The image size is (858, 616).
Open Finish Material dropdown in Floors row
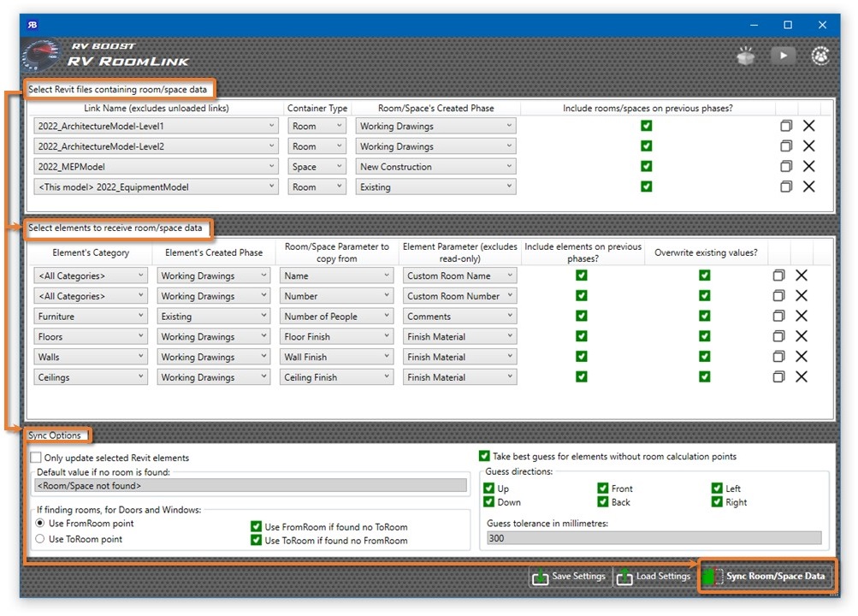(x=459, y=336)
